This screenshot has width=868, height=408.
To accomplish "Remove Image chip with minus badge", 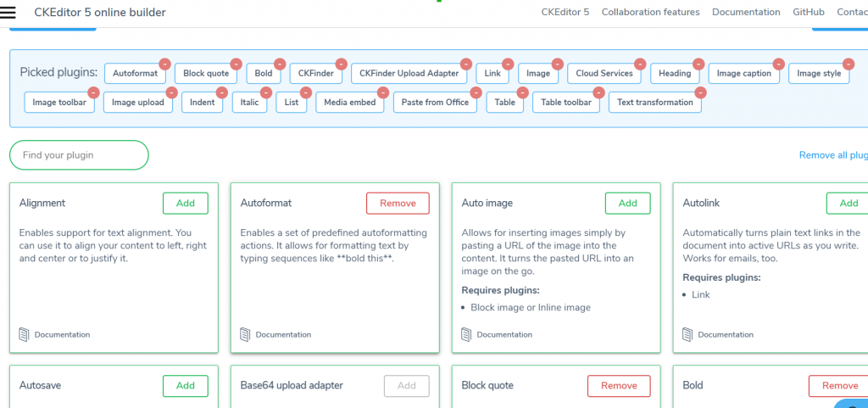I will point(558,64).
